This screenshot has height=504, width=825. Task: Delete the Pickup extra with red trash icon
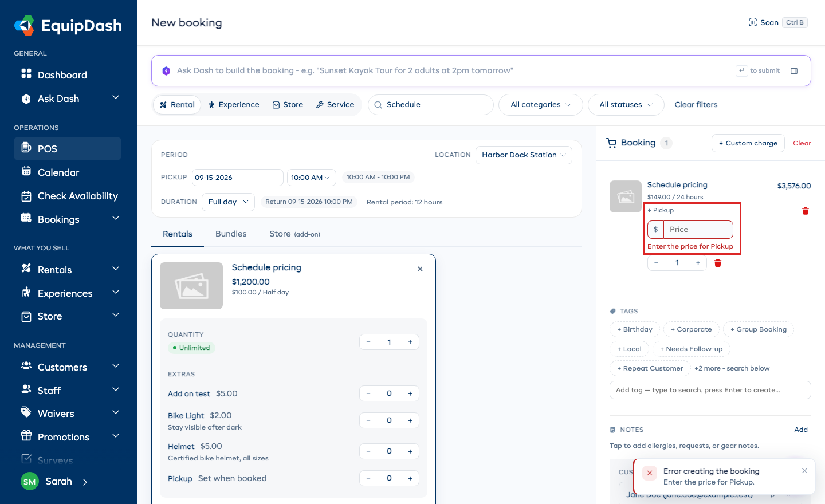pos(806,211)
